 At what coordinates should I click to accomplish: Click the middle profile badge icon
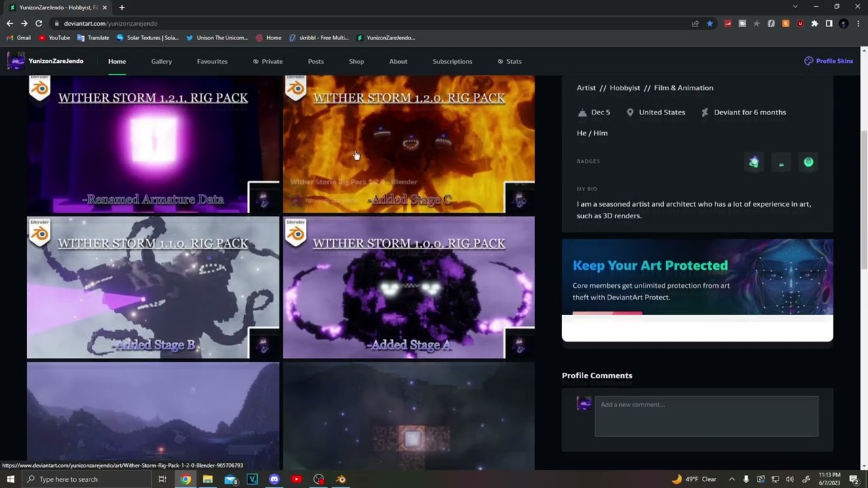pos(781,163)
